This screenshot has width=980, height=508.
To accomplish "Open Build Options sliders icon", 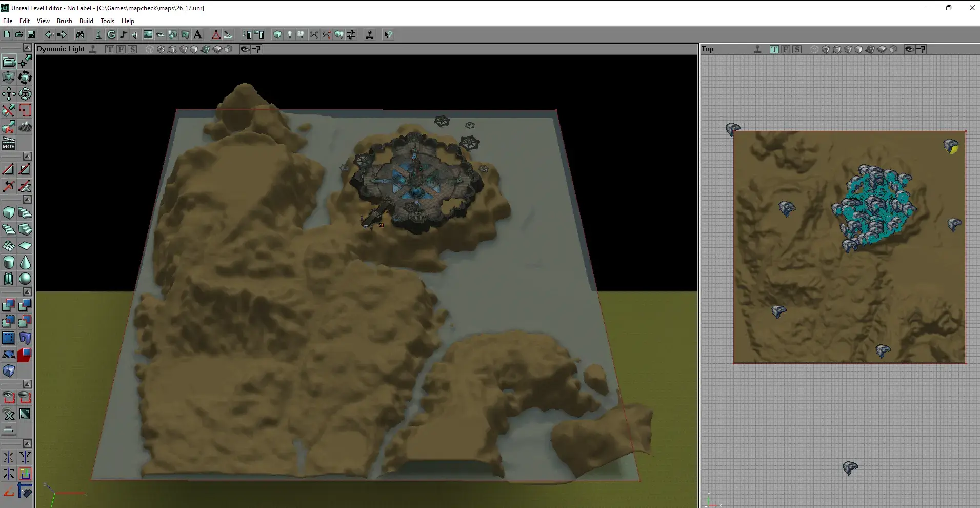I will click(352, 35).
